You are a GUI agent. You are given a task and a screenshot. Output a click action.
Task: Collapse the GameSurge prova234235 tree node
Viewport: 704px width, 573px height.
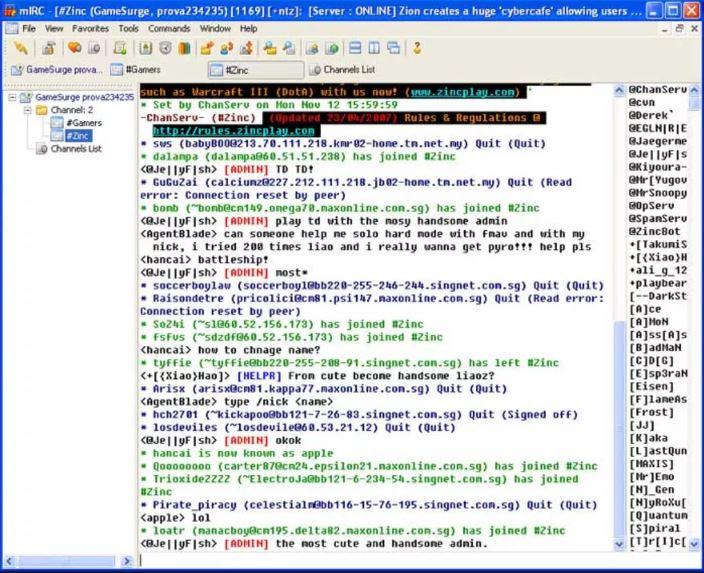[12, 97]
